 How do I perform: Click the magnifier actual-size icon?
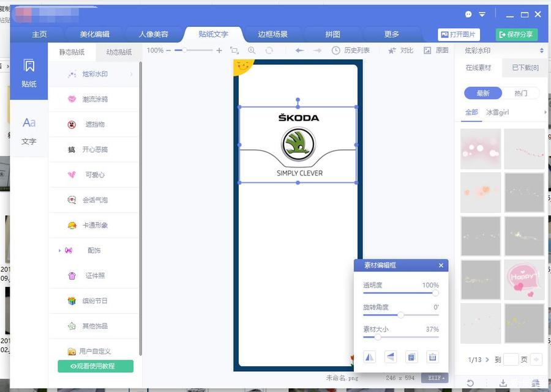(252, 51)
